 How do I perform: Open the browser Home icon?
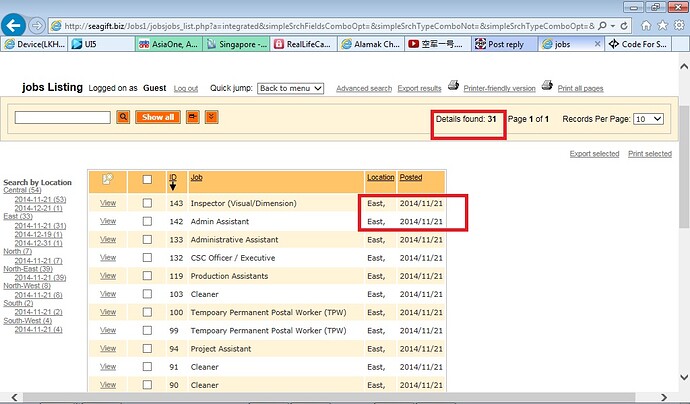pyautogui.click(x=646, y=26)
